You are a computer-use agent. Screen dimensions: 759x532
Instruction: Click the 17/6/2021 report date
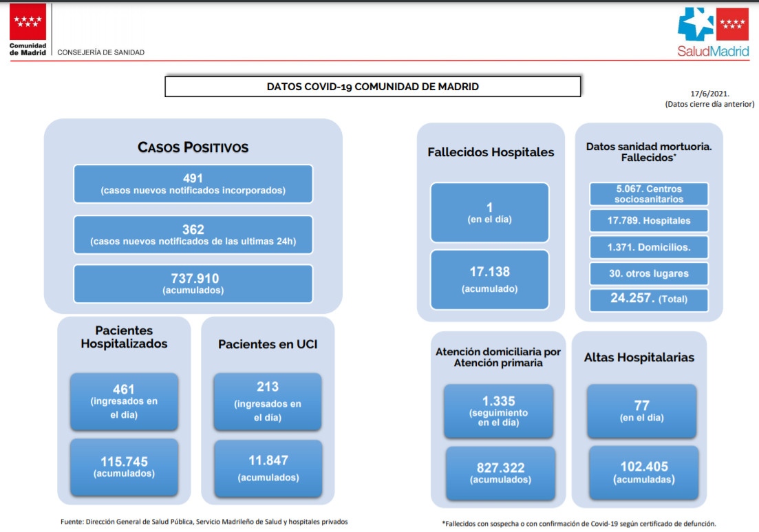(x=709, y=93)
